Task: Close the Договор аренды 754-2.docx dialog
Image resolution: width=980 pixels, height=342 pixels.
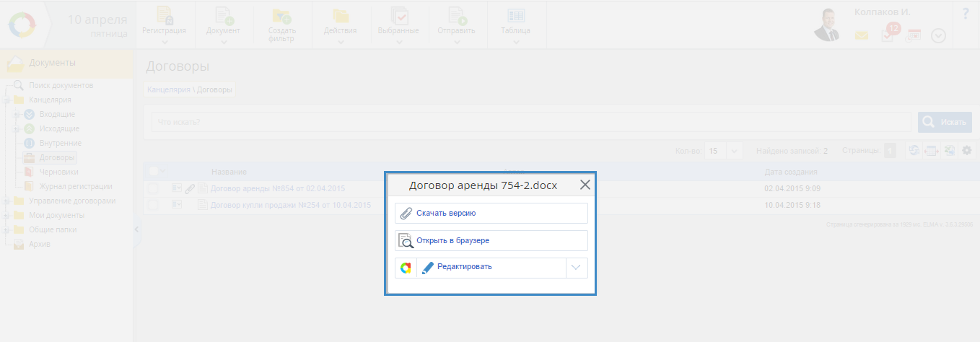Action: pyautogui.click(x=585, y=185)
